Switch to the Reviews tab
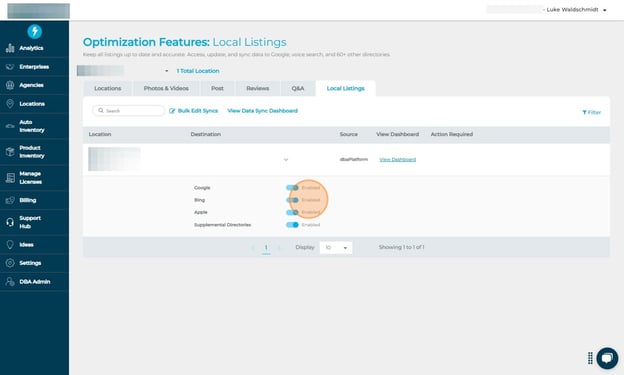 pos(257,88)
